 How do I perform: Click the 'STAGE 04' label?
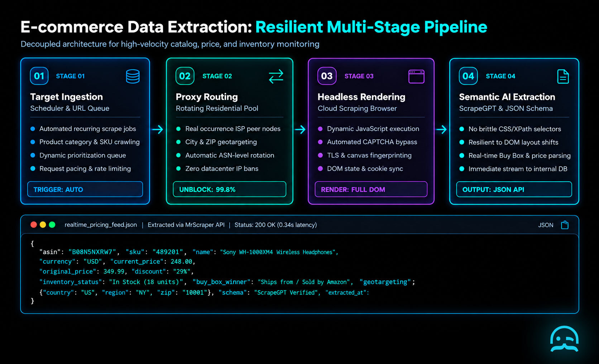pyautogui.click(x=500, y=76)
